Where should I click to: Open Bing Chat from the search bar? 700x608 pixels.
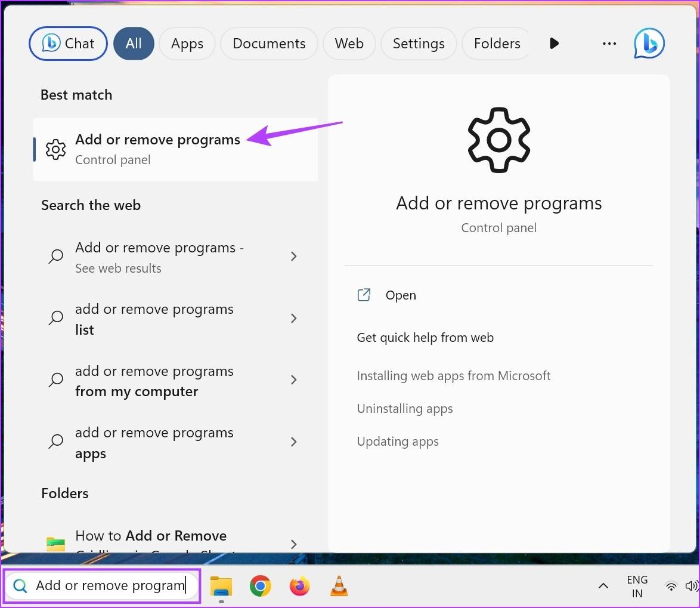[67, 43]
